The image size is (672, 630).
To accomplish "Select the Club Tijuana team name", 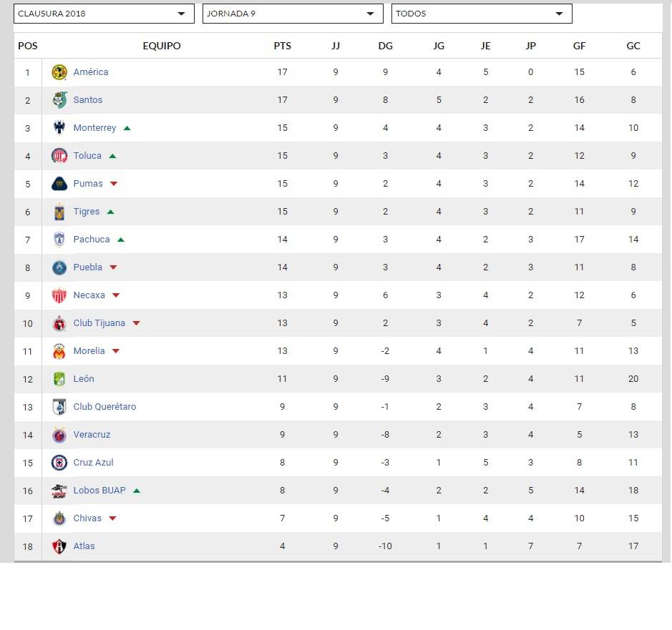I will click(x=99, y=323).
